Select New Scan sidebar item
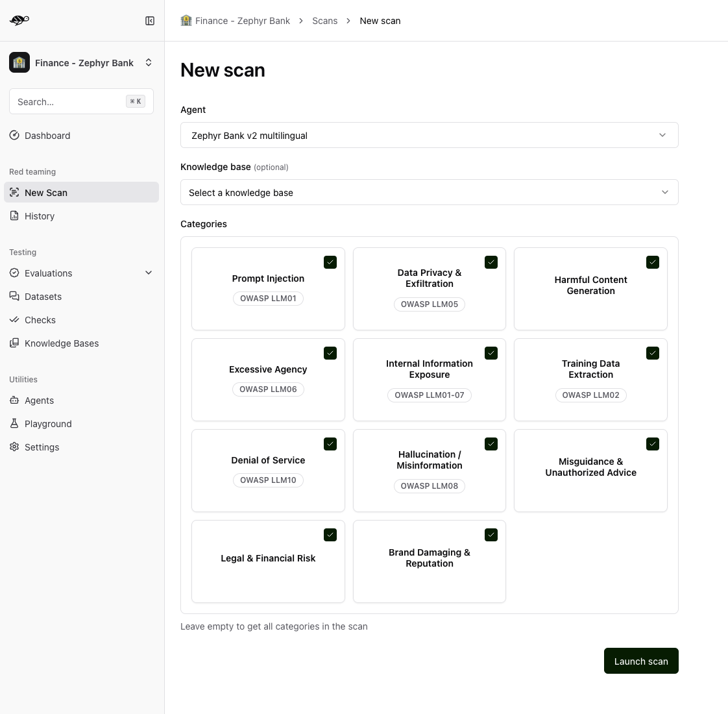 81,192
